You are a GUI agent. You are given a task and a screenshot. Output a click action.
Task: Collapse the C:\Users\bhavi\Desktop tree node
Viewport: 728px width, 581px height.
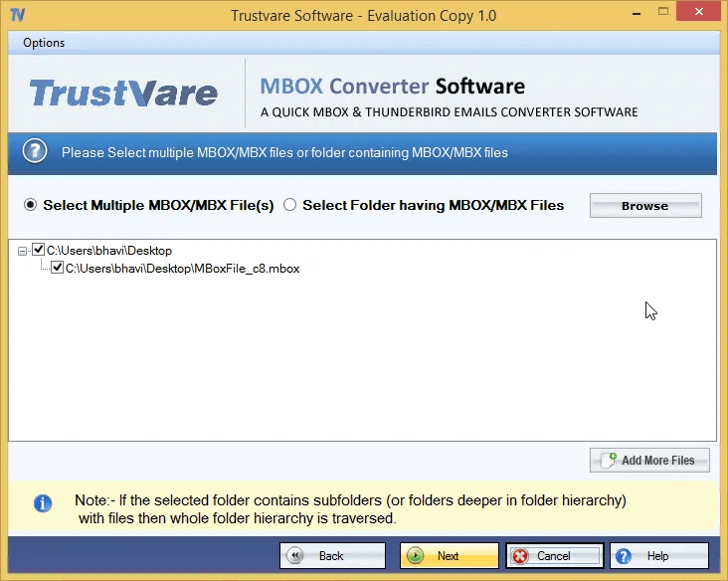(22, 252)
